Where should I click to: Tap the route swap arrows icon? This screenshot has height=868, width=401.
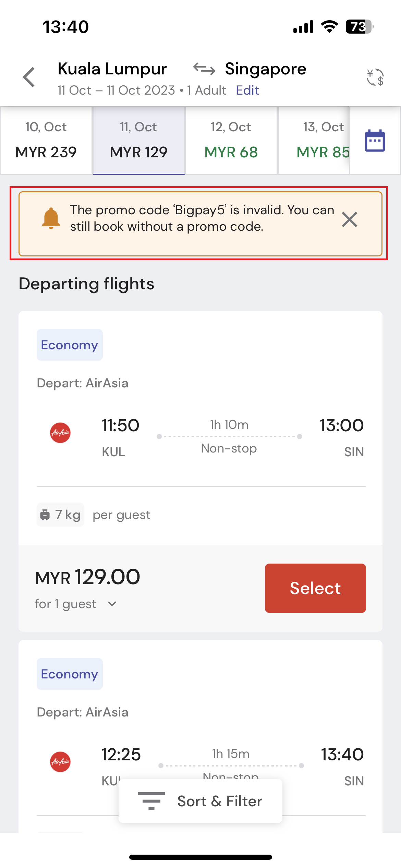tap(204, 69)
